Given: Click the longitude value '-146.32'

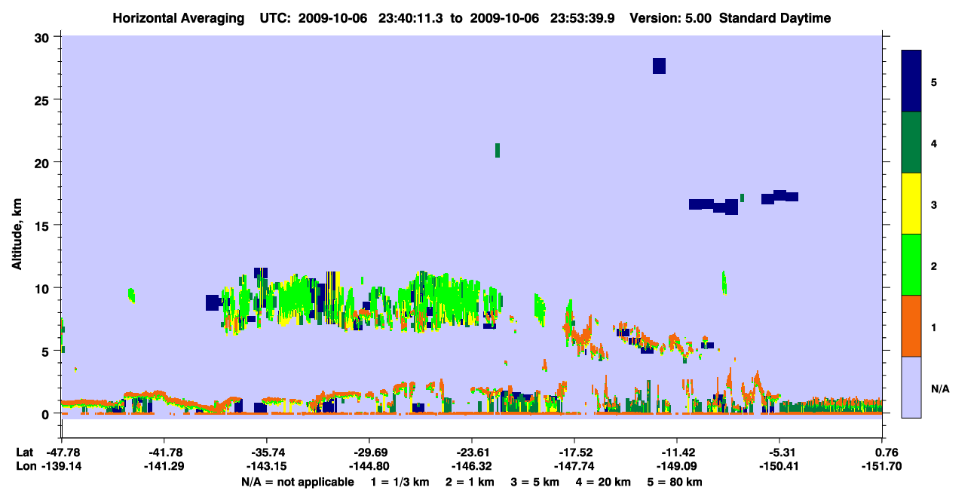Looking at the screenshot, I should tap(472, 466).
